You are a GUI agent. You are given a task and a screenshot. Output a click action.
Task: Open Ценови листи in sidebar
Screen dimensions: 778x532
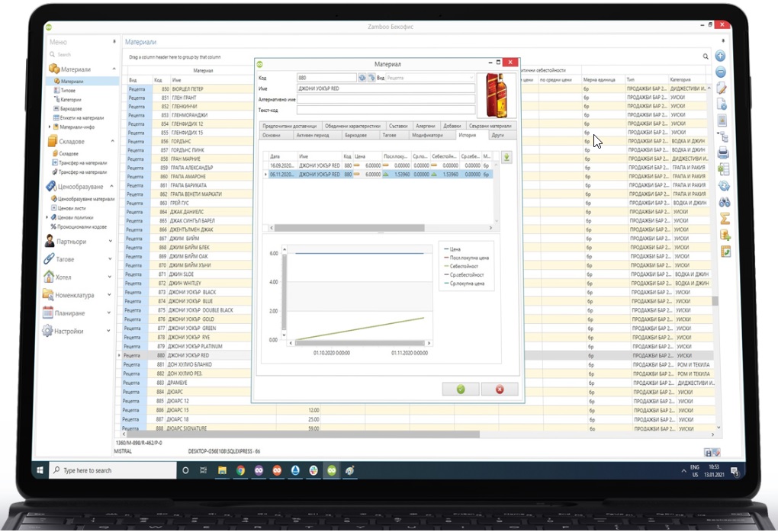coord(72,208)
